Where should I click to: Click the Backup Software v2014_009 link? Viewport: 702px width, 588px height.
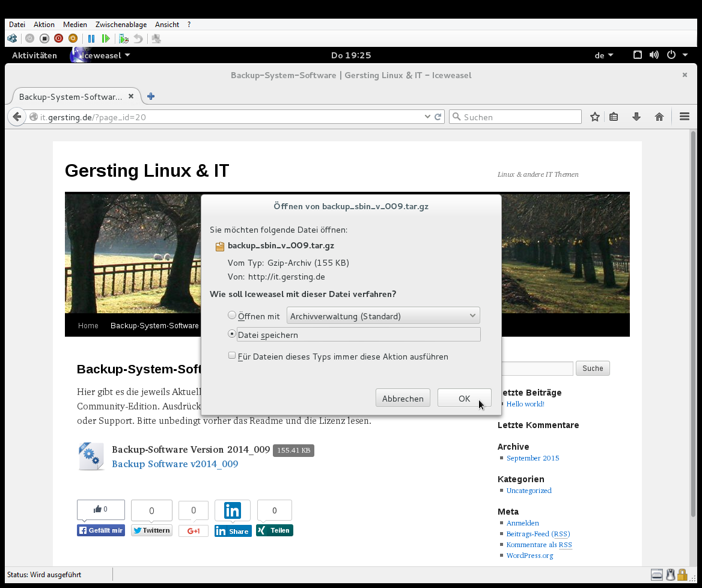point(175,464)
